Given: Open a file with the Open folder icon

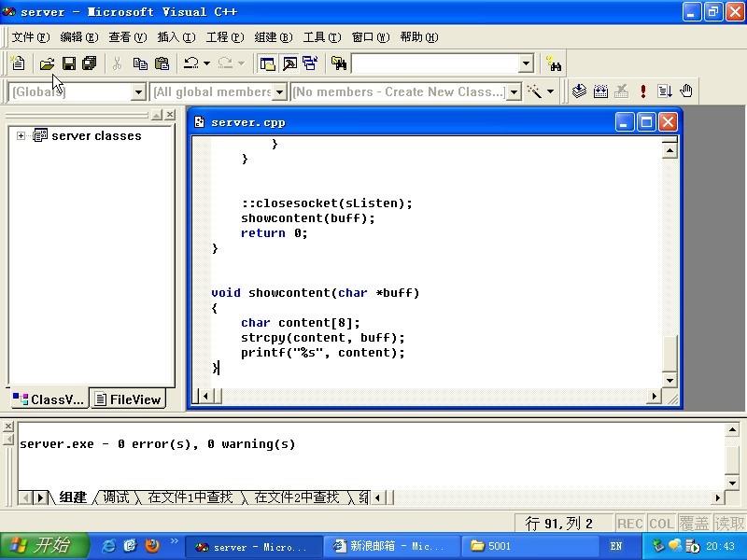Looking at the screenshot, I should pyautogui.click(x=47, y=63).
